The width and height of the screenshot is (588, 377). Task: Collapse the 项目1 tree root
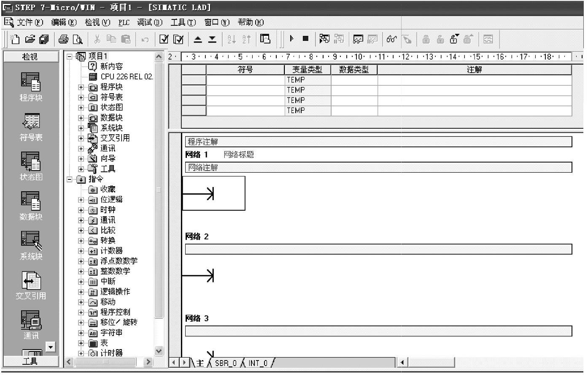pos(70,56)
